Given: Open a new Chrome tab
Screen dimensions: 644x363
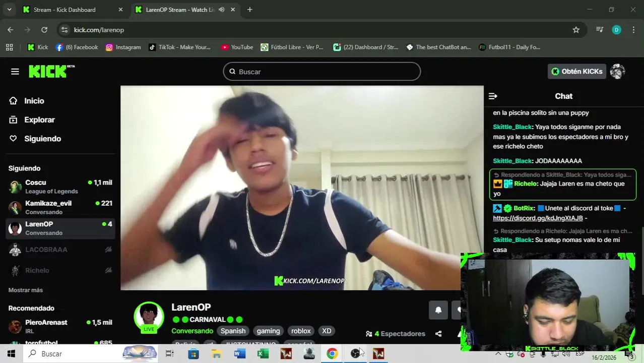Looking at the screenshot, I should (249, 10).
